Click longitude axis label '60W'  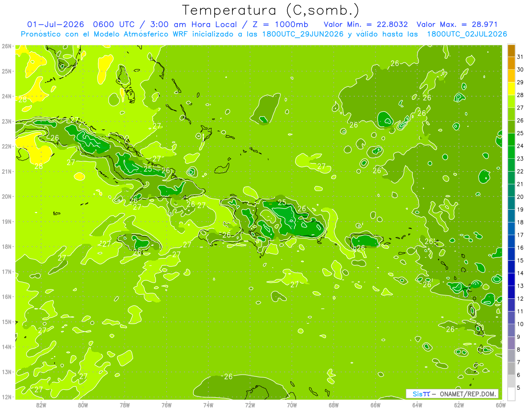coord(501,404)
